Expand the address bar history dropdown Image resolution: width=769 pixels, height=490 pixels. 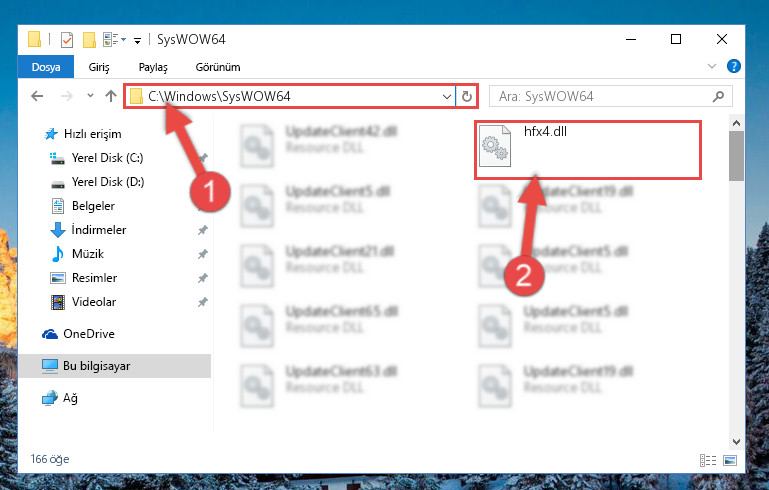pos(446,96)
